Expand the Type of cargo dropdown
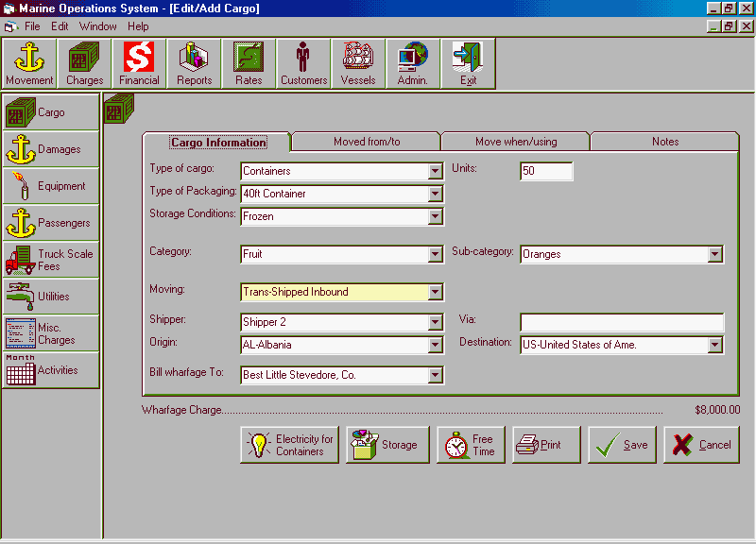The height and width of the screenshot is (544, 756). click(435, 172)
